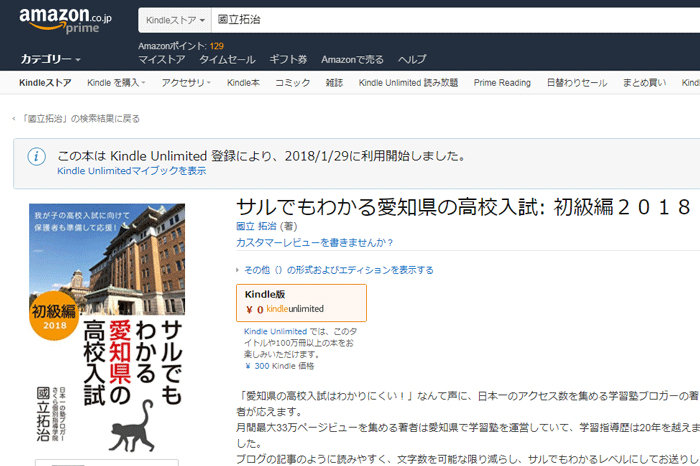This screenshot has height=466, width=700.
Task: Open Kindle Unlimited 読み放題 tab
Action: (408, 83)
